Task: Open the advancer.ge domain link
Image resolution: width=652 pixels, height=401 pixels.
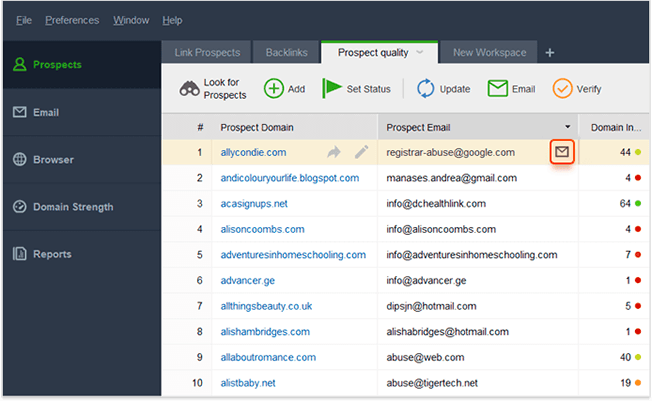Action: coord(247,280)
